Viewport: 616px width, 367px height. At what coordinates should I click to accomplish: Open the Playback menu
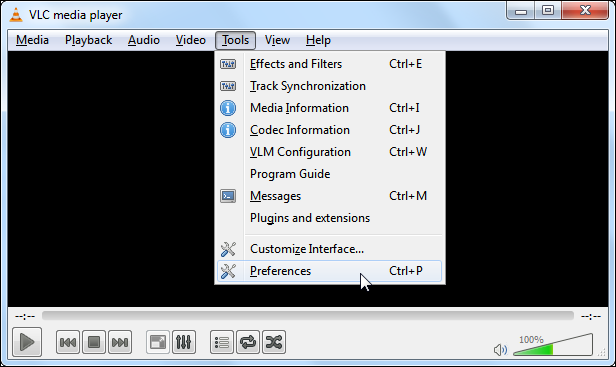pyautogui.click(x=88, y=40)
